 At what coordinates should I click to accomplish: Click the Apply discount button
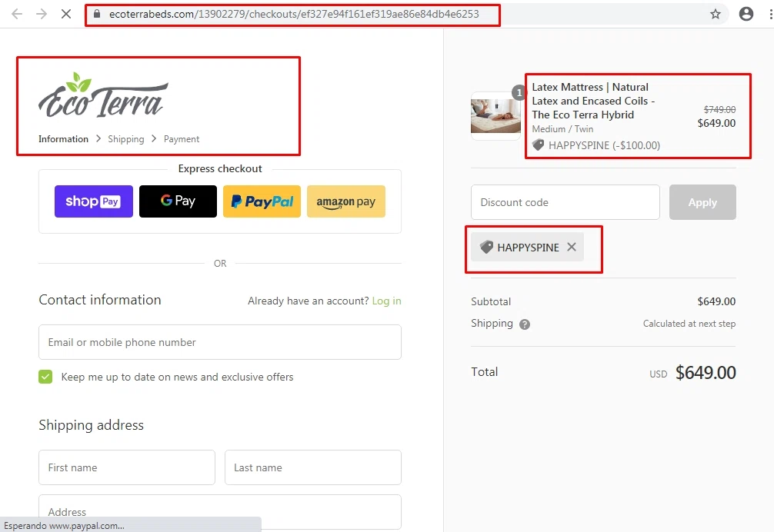(x=702, y=202)
